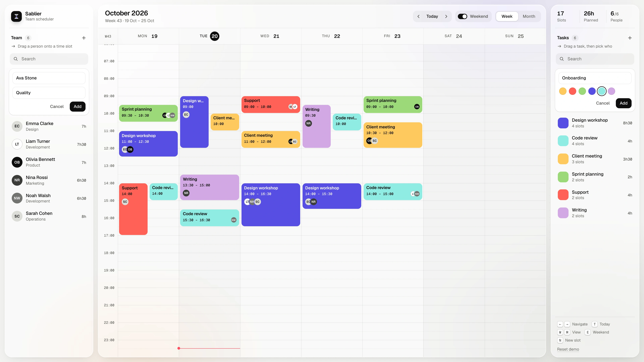
Task: Open Thursday Code review 10:00 slot
Action: 347,122
